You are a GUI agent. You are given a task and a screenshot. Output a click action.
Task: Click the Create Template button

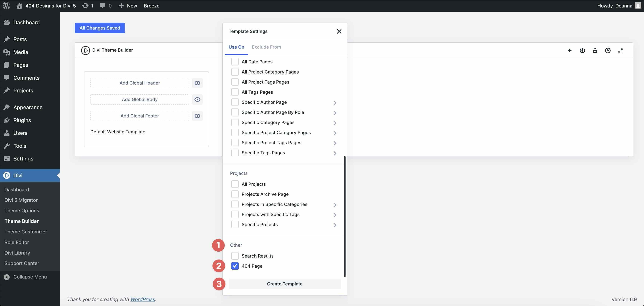pos(284,284)
